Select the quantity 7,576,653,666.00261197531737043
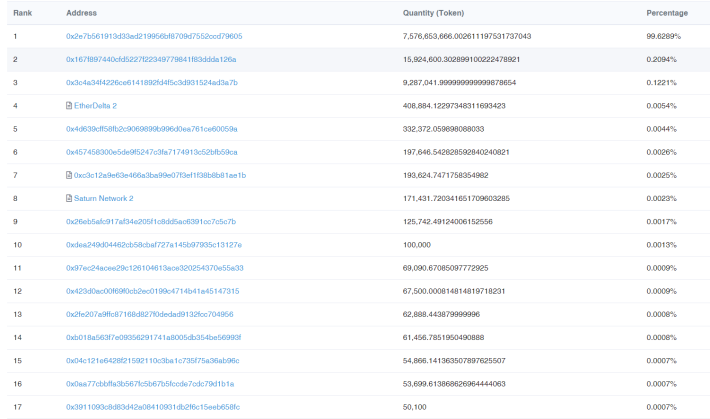Viewport: 710px width, 419px height. click(467, 36)
